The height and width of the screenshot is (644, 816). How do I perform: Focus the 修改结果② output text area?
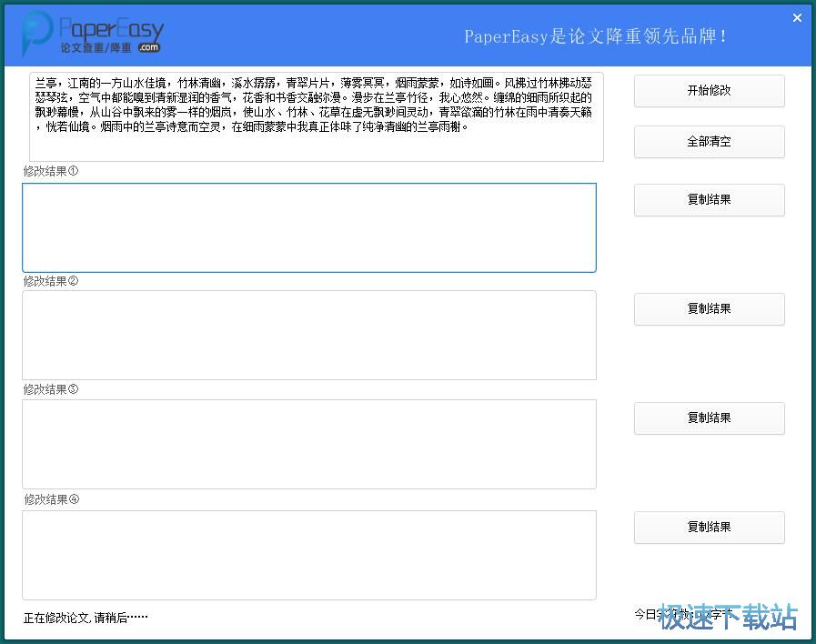point(309,335)
